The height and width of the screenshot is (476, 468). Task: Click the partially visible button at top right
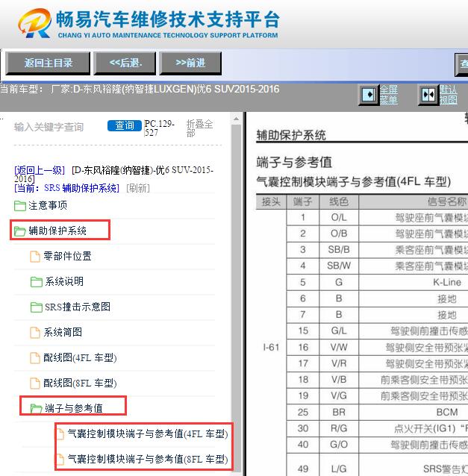(x=461, y=64)
